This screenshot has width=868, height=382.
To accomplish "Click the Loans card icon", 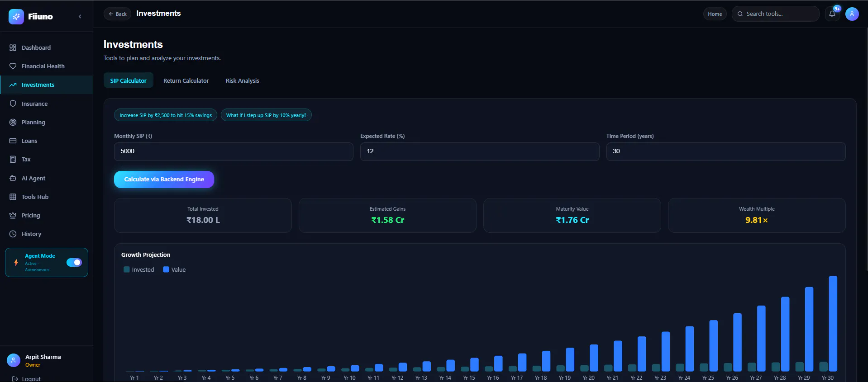I will point(13,141).
